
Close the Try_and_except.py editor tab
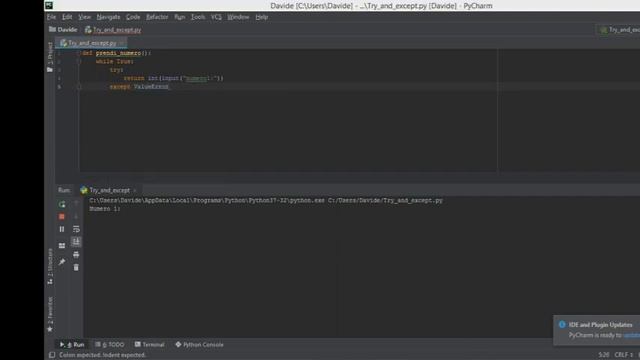(x=122, y=43)
